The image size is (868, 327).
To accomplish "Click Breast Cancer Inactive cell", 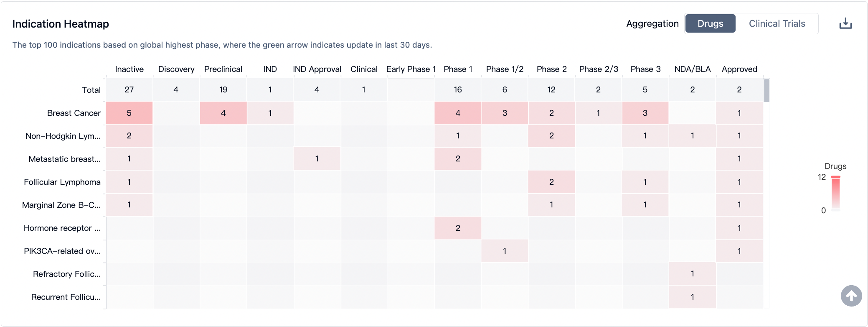I will [129, 113].
